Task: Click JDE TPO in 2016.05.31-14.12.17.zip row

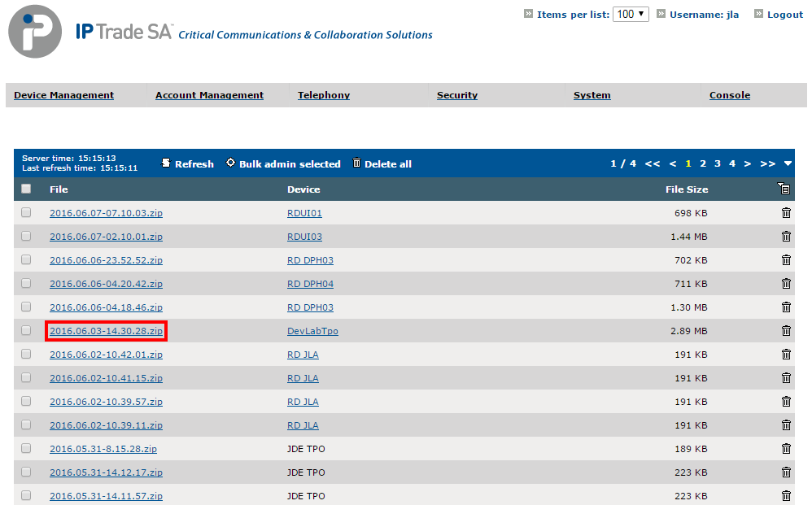Action: pyautogui.click(x=306, y=472)
